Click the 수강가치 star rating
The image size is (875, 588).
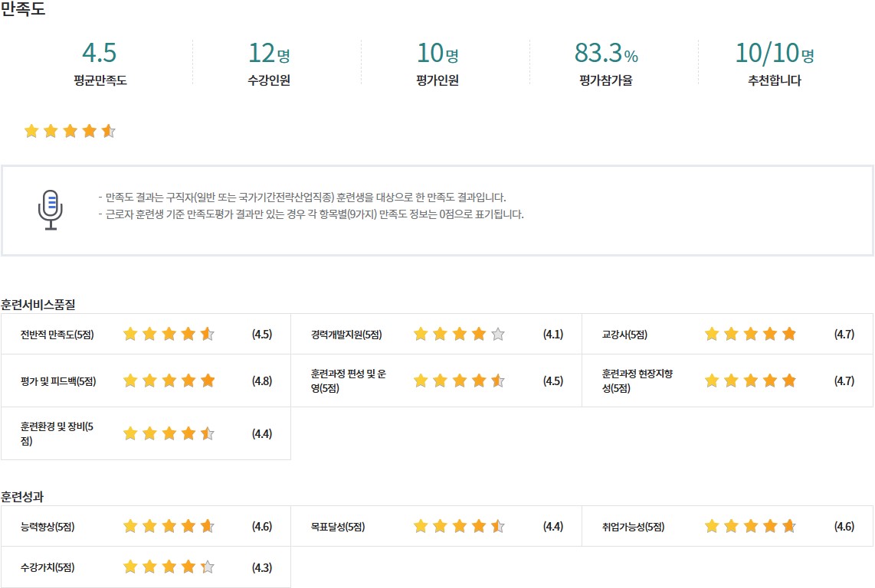[169, 567]
